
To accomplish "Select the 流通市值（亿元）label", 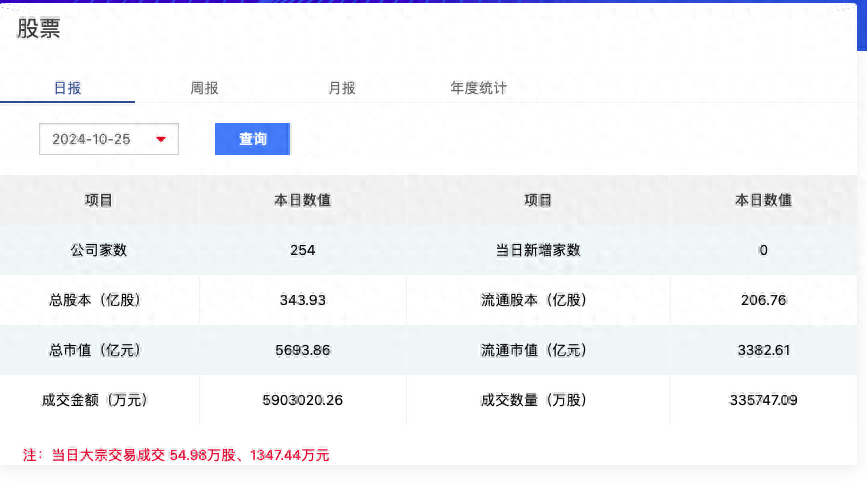I will [534, 350].
